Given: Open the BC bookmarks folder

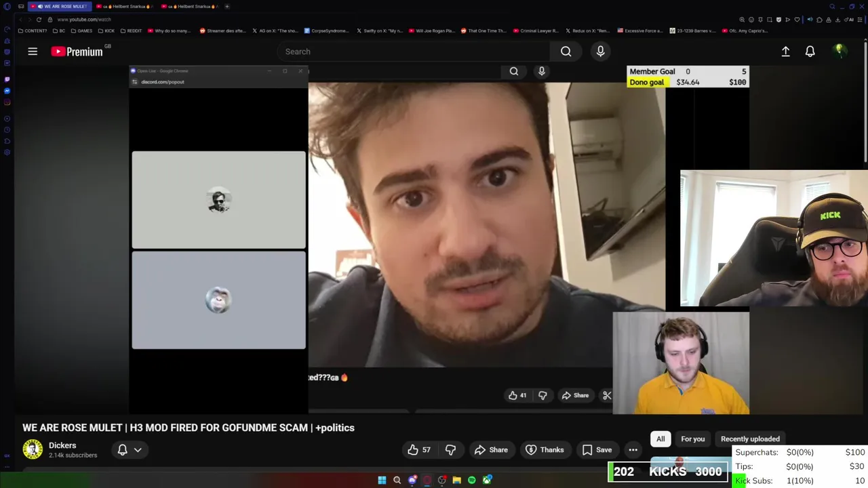Looking at the screenshot, I should [x=60, y=30].
